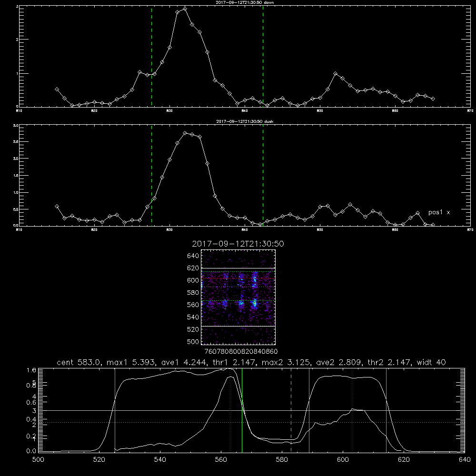This screenshot has height=476, width=476.
Task: Click the "600" x-axis label of bottom plot
Action: [343, 460]
